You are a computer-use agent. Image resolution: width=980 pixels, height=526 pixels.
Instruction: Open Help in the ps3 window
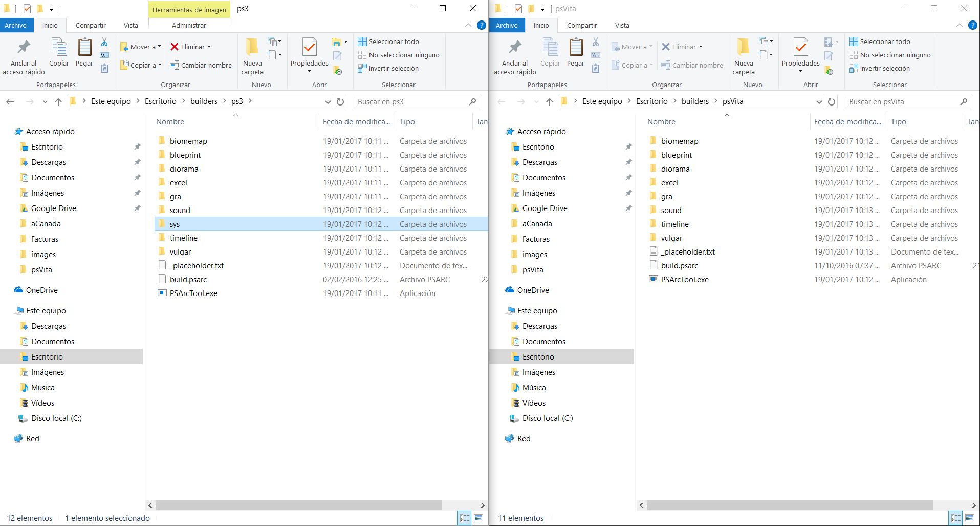tap(482, 25)
